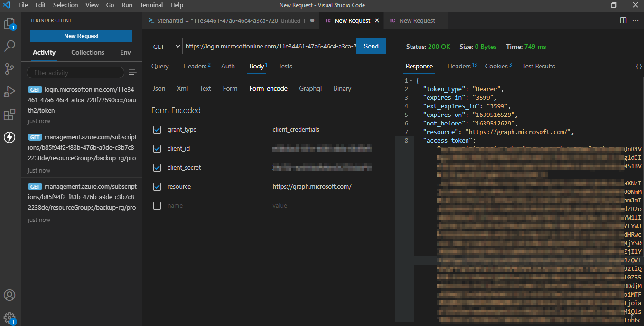Image resolution: width=644 pixels, height=326 pixels.
Task: Select the Form body type
Action: point(230,88)
